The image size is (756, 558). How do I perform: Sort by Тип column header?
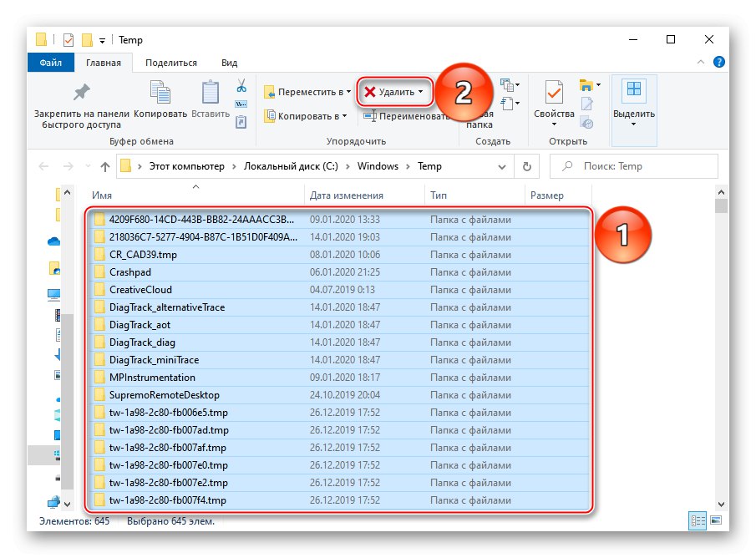[474, 195]
